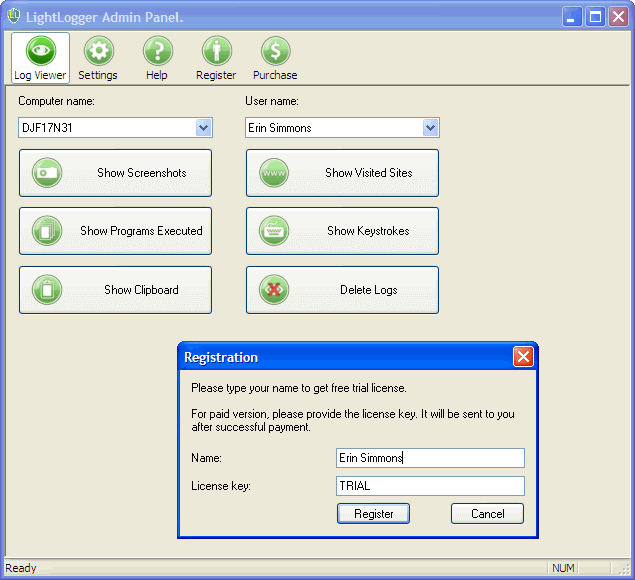Click the Purchase dollar icon

275,51
